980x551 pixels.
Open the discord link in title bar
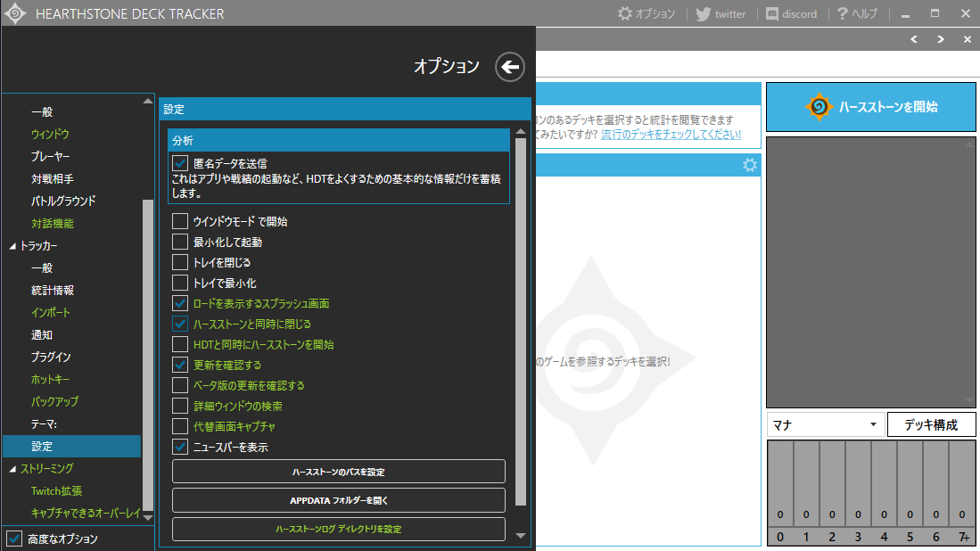791,13
